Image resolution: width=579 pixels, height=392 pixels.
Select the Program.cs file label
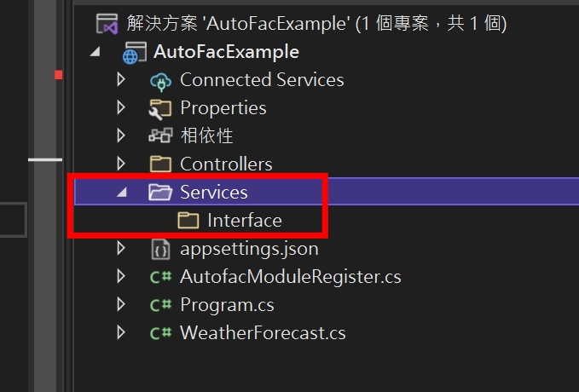pyautogui.click(x=227, y=305)
